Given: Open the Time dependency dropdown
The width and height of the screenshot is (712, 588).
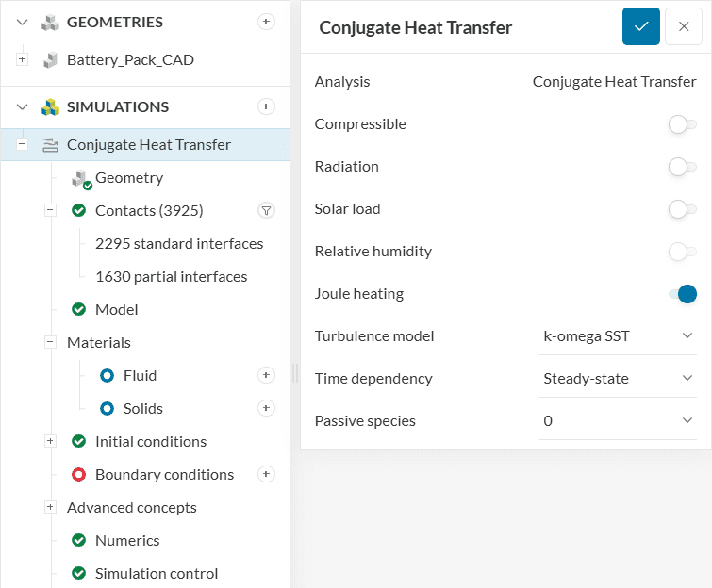Looking at the screenshot, I should tap(618, 378).
